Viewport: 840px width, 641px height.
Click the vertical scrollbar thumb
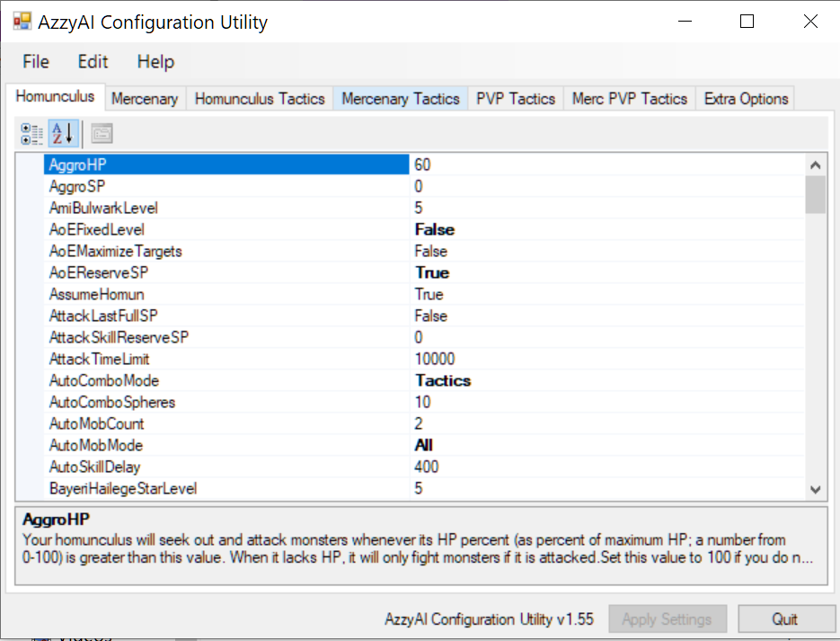[816, 194]
